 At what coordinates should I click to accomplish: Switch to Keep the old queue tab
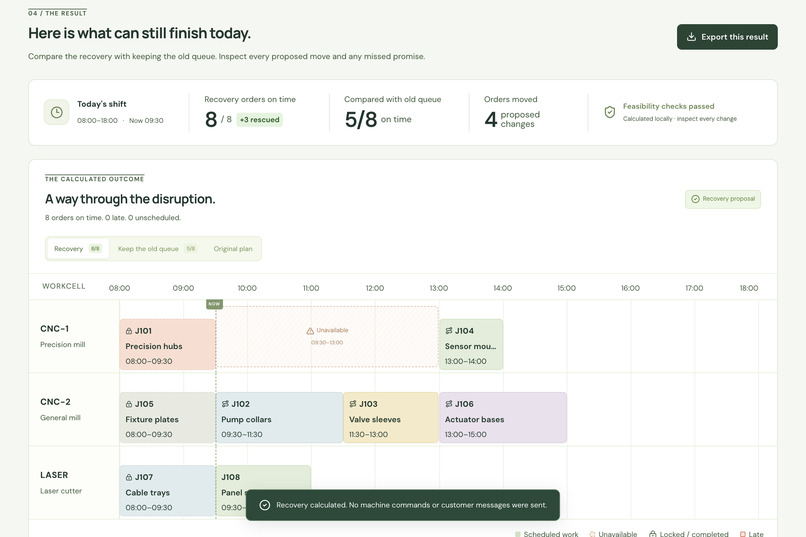(x=157, y=249)
